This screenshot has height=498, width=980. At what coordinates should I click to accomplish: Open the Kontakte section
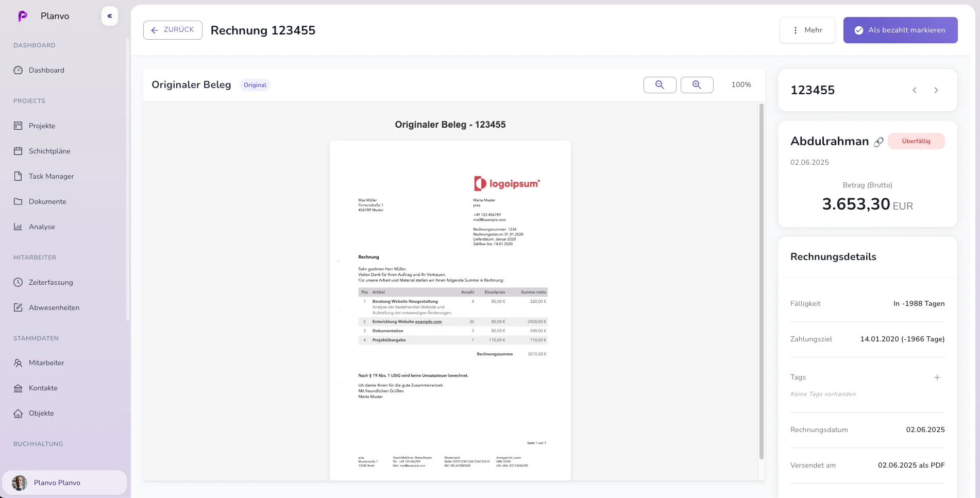click(43, 388)
